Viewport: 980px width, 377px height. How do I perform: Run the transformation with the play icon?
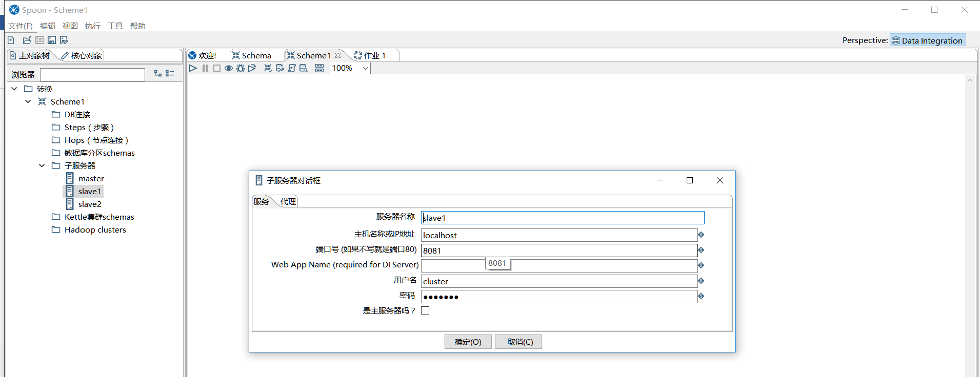pos(193,68)
